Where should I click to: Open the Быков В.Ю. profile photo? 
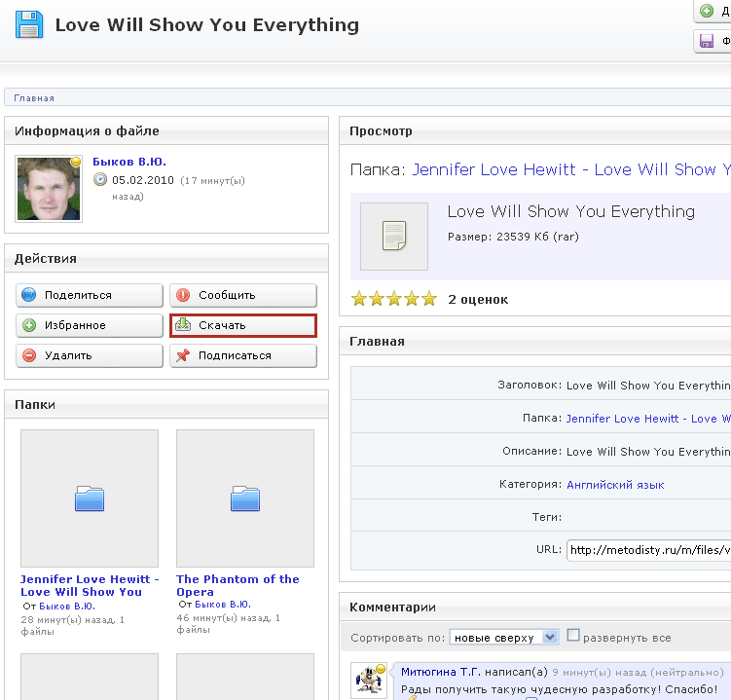point(49,189)
